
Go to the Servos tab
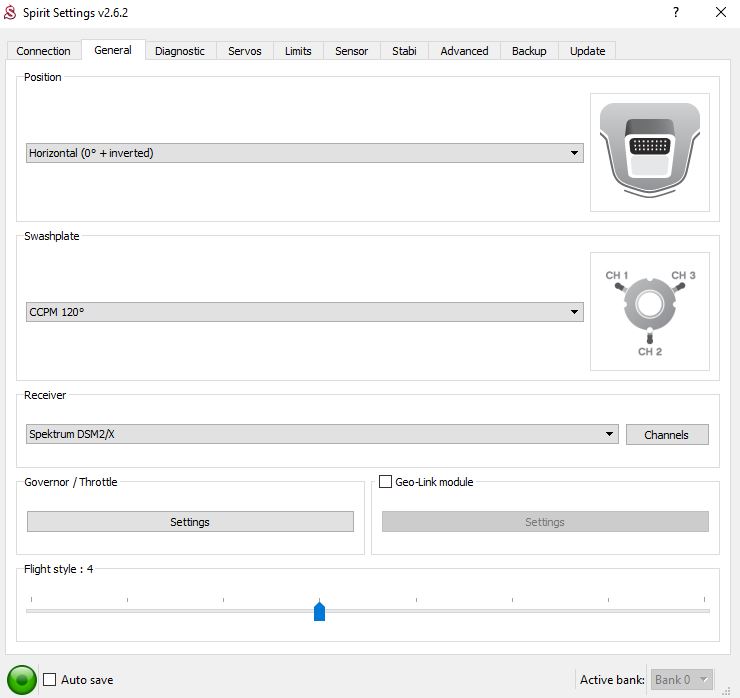(x=245, y=51)
